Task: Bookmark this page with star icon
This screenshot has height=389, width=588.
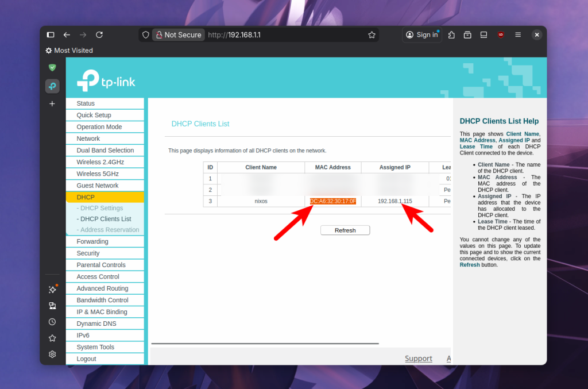Action: (372, 35)
